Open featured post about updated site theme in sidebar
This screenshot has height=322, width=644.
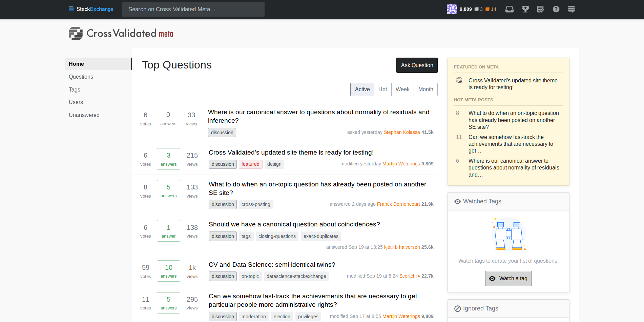pos(513,84)
